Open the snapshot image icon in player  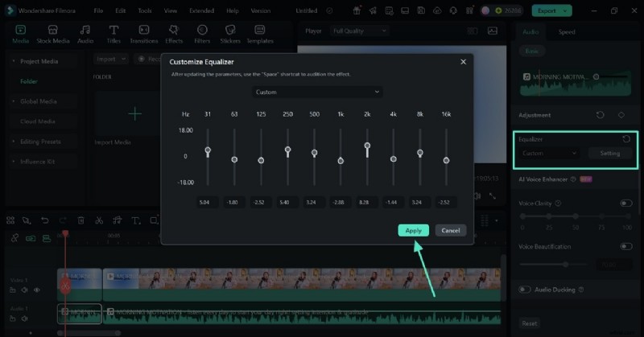click(492, 31)
